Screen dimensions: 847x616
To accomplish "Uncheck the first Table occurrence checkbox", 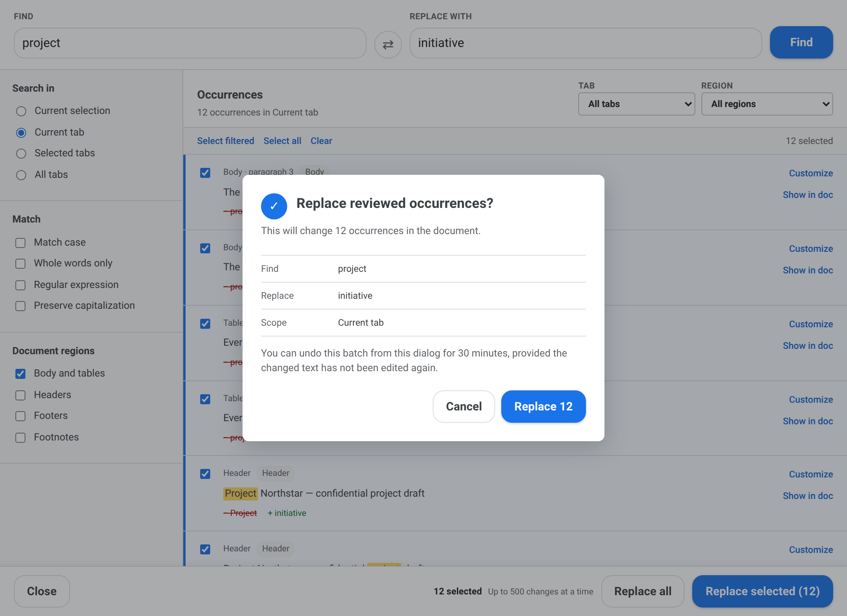I will (x=205, y=324).
